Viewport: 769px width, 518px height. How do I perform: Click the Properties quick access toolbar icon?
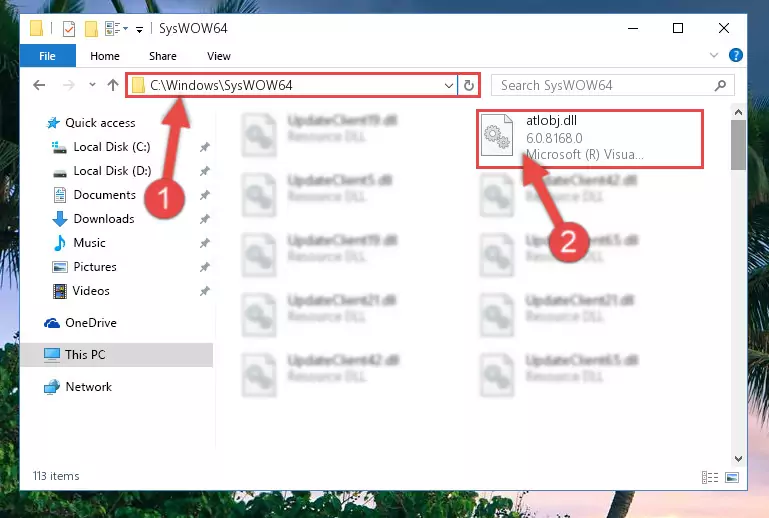pos(69,28)
